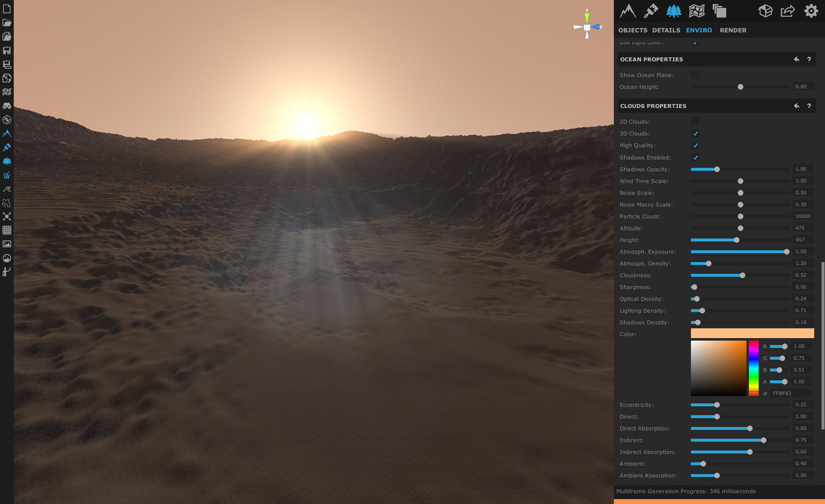Open the Map panel from the top bar
Viewport: 825px width, 504px height.
(697, 11)
